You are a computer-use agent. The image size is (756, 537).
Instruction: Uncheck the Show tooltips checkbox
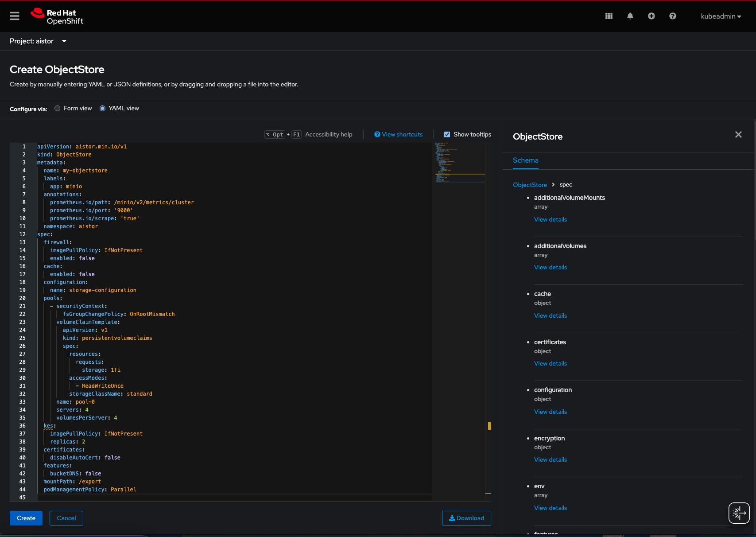447,134
